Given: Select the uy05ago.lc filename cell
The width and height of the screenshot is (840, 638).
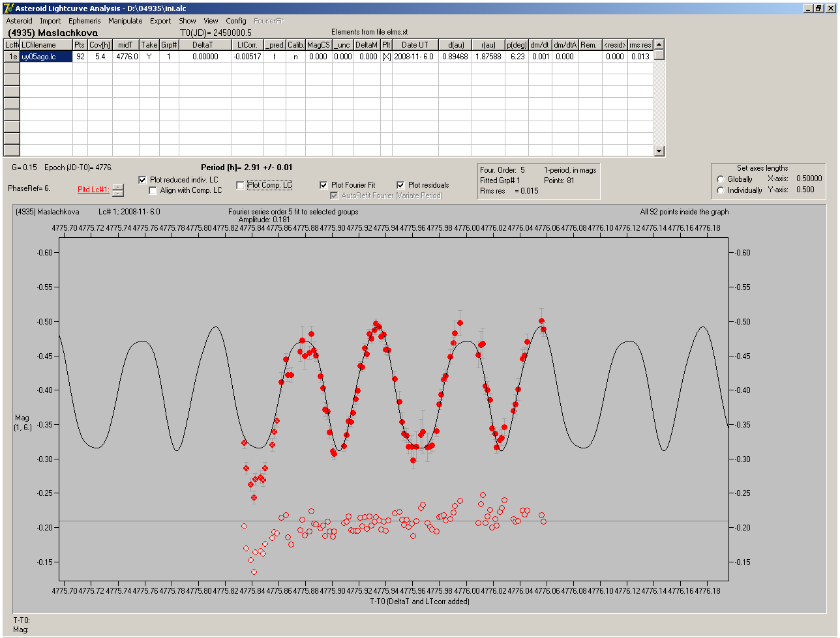Looking at the screenshot, I should click(x=46, y=57).
